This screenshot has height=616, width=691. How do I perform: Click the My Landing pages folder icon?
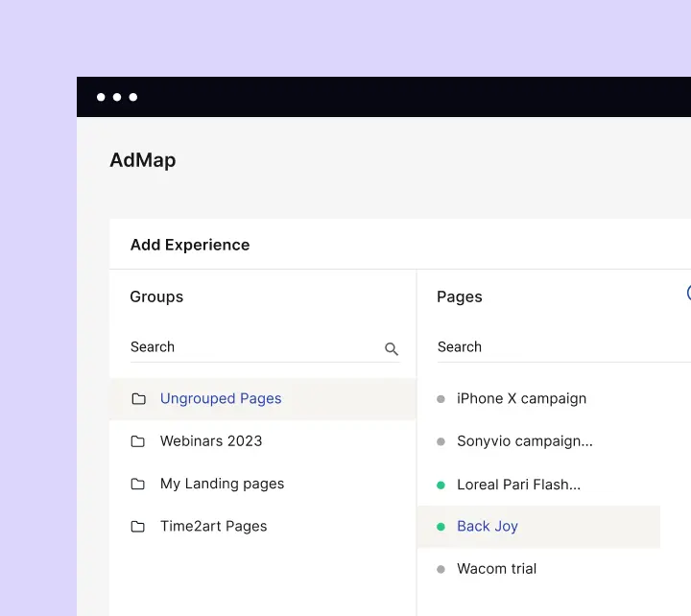click(138, 484)
